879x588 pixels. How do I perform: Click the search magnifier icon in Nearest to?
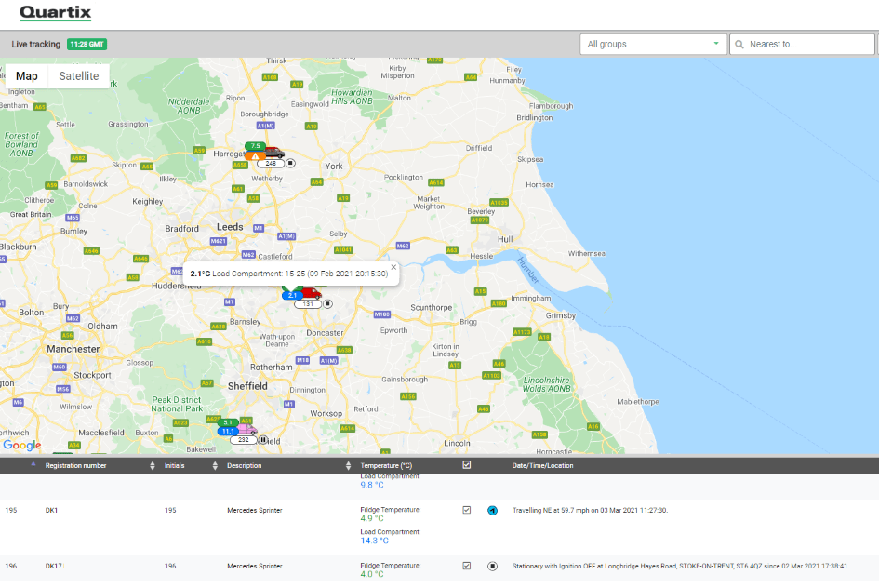[x=739, y=45]
